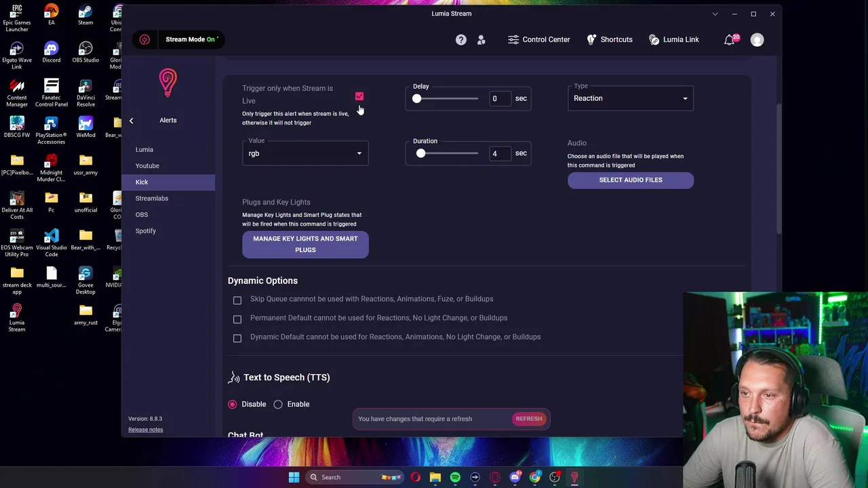Open the Release notes link
This screenshot has height=488, width=868.
[x=146, y=430]
